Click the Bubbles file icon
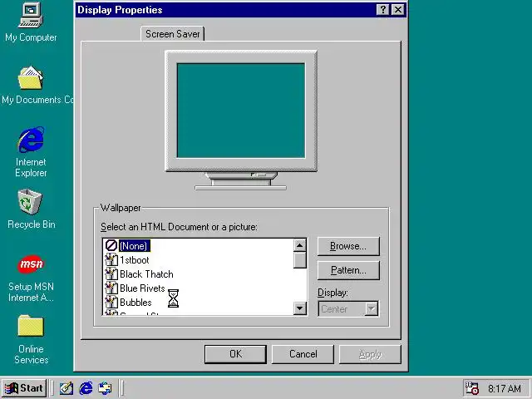Image resolution: width=532 pixels, height=399 pixels. click(111, 303)
